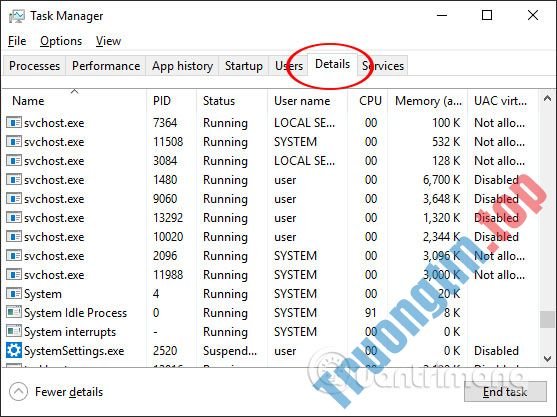Switch to the Users tab
The height and width of the screenshot is (417, 557).
coord(289,66)
